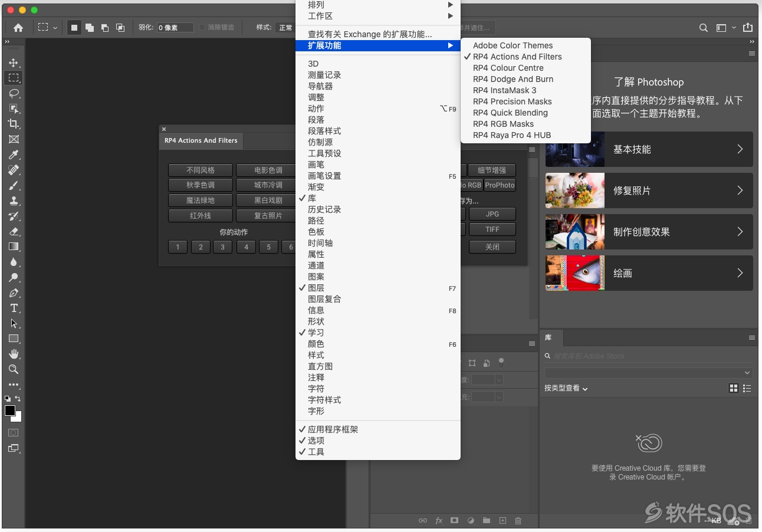Select the Eraser tool
The image size is (762, 532).
pyautogui.click(x=14, y=231)
